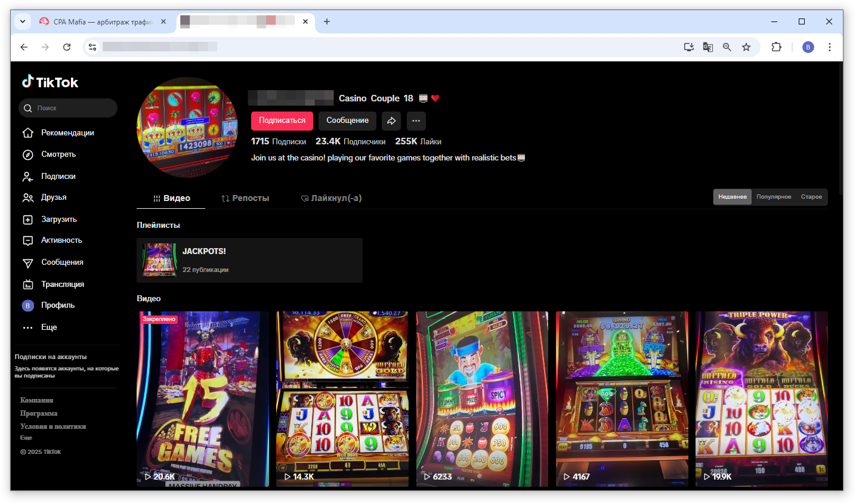The image size is (856, 504).
Task: Expand Компания footer section
Action: pyautogui.click(x=37, y=400)
